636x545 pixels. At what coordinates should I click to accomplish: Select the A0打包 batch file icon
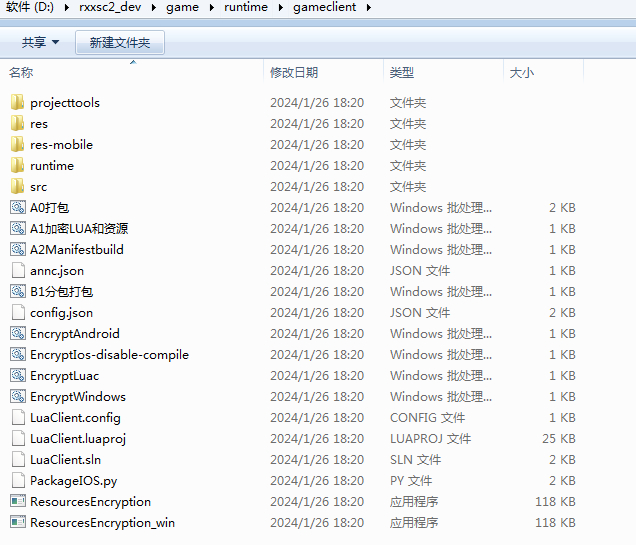coord(17,207)
